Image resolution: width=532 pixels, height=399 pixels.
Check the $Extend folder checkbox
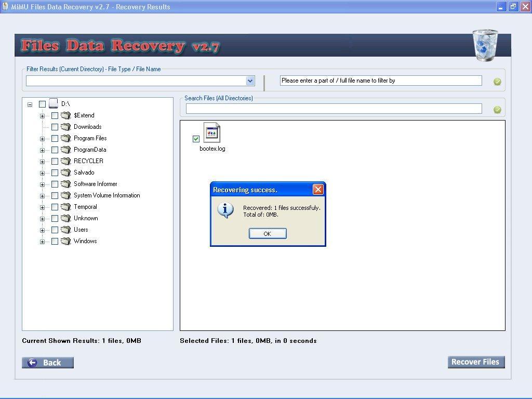tap(55, 116)
